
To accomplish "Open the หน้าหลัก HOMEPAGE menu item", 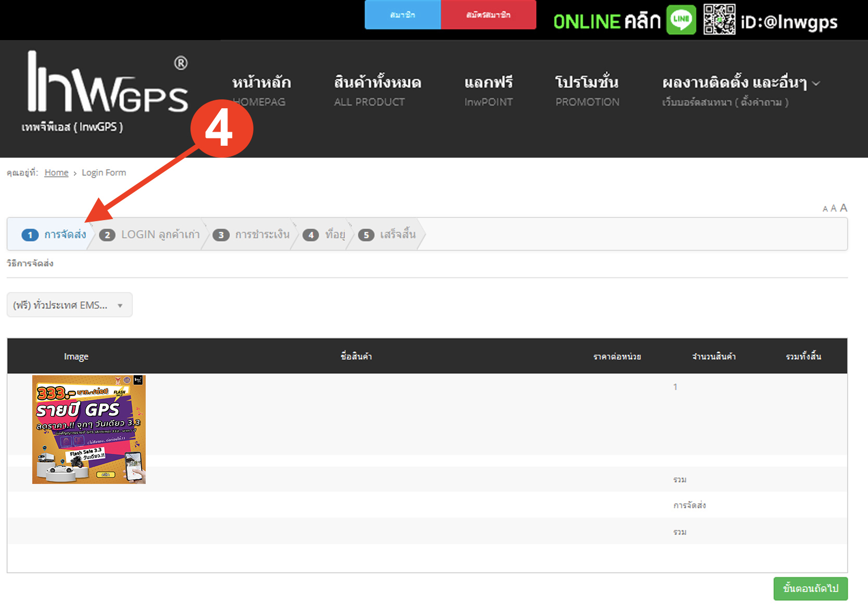I will pos(261,91).
